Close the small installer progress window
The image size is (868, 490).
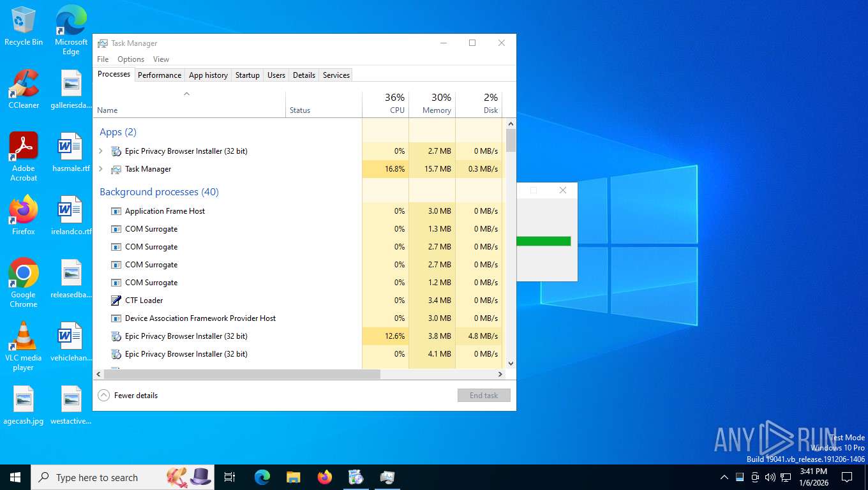(562, 190)
